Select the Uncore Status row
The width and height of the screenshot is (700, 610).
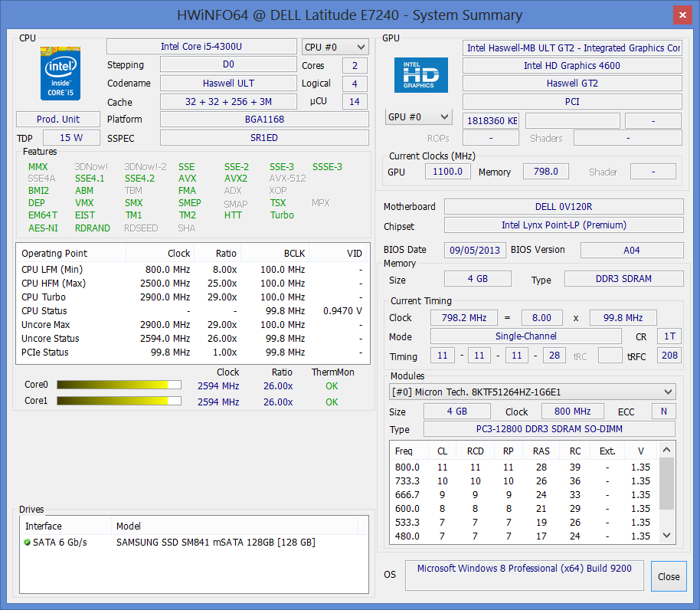(192, 339)
